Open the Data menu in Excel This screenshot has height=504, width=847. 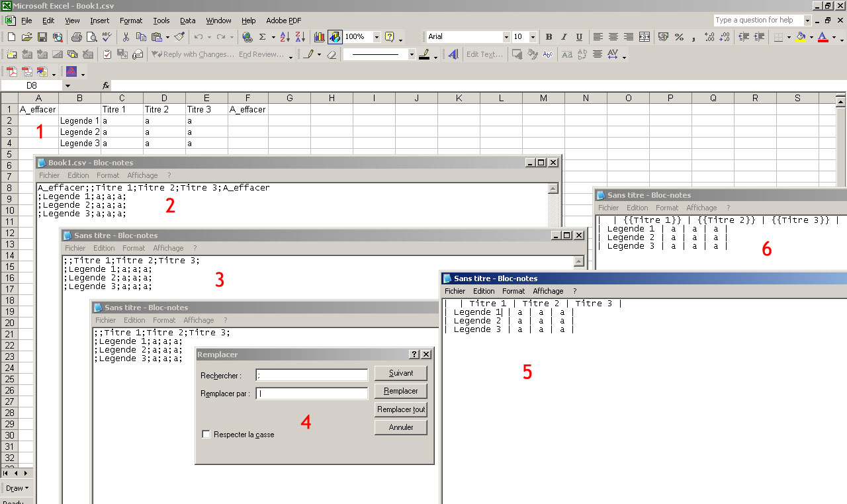pyautogui.click(x=187, y=21)
